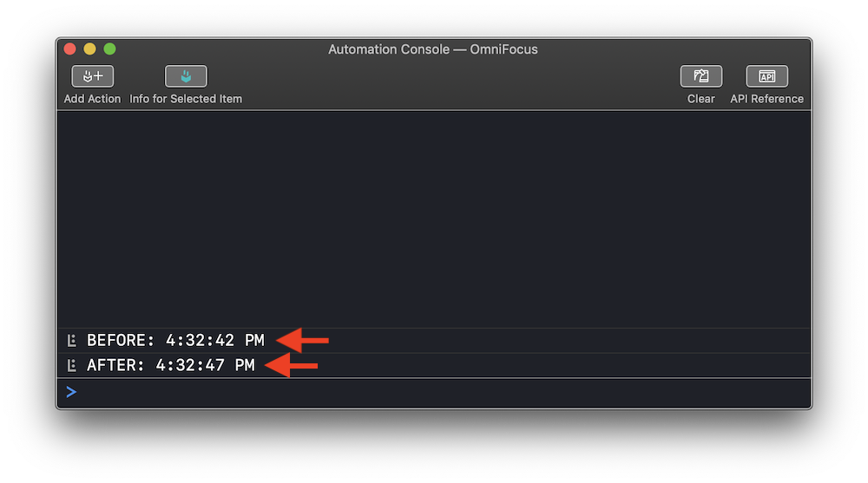Click the blue console prompt chevron
Screen dimensions: 868x483
[71, 392]
